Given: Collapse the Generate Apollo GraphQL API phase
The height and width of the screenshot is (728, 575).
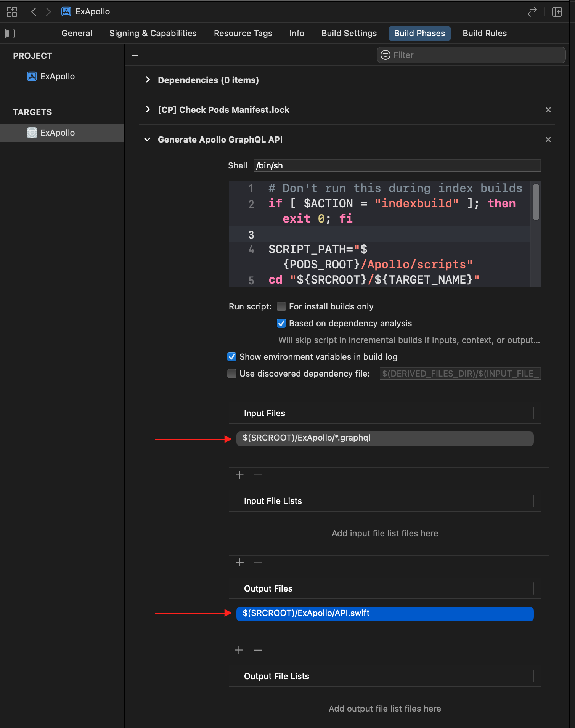Looking at the screenshot, I should coord(147,140).
